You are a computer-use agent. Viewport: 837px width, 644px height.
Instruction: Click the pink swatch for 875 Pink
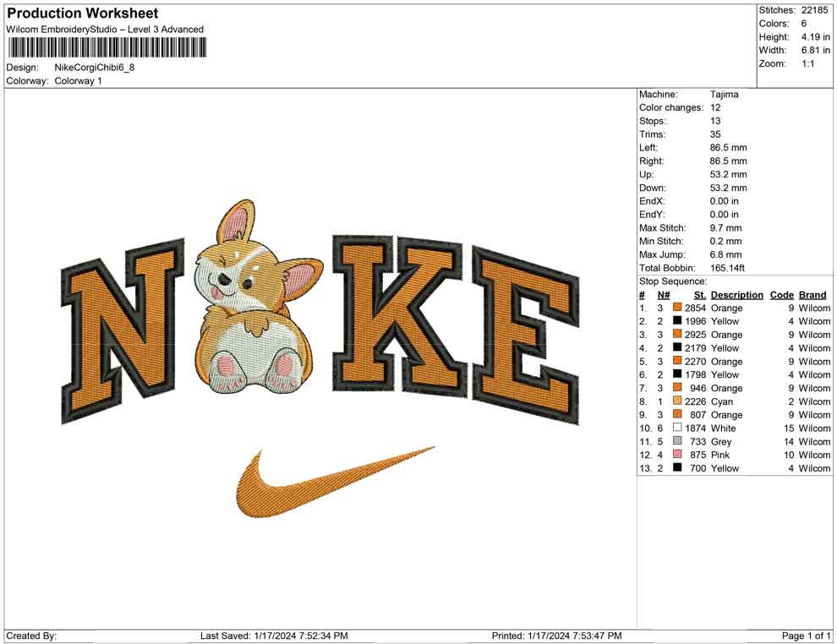677,454
